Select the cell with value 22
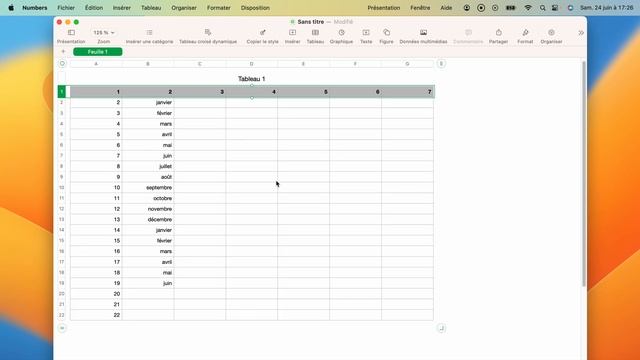The image size is (640, 360). coord(96,315)
